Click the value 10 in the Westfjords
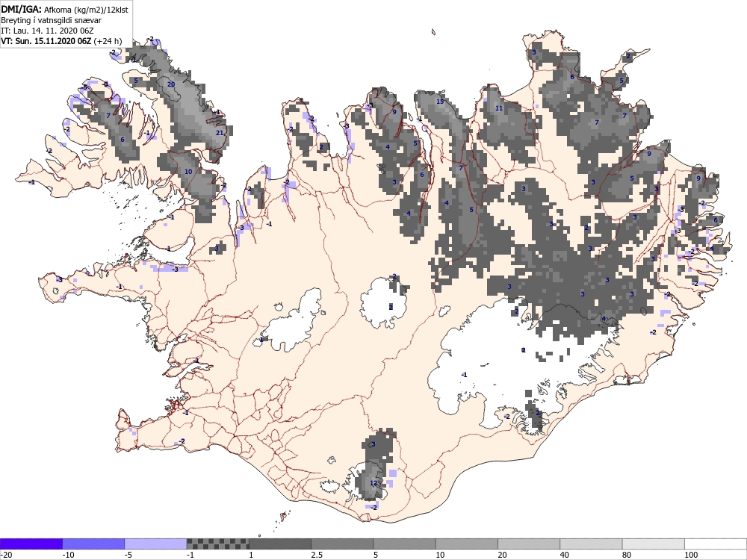747x560 pixels. click(x=188, y=172)
